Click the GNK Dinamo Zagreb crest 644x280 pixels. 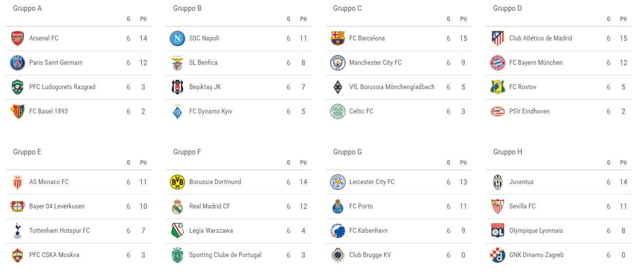click(x=497, y=255)
